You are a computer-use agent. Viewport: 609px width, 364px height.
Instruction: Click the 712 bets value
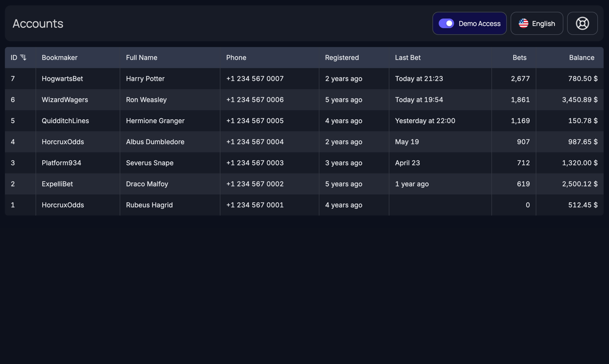click(523, 163)
